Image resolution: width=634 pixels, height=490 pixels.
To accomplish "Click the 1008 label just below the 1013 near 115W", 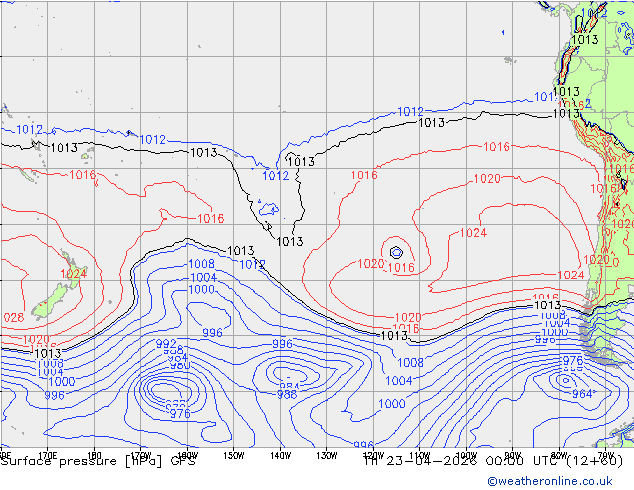I will point(410,362).
